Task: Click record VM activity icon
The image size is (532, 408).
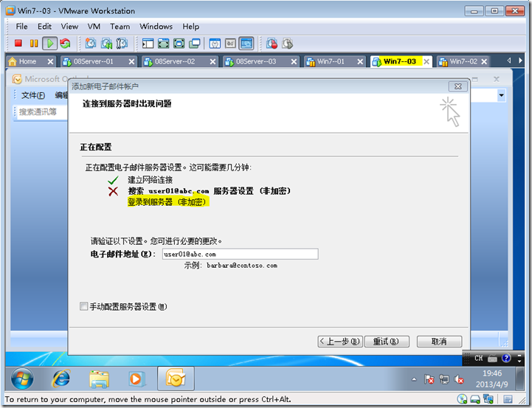Action: [272, 44]
